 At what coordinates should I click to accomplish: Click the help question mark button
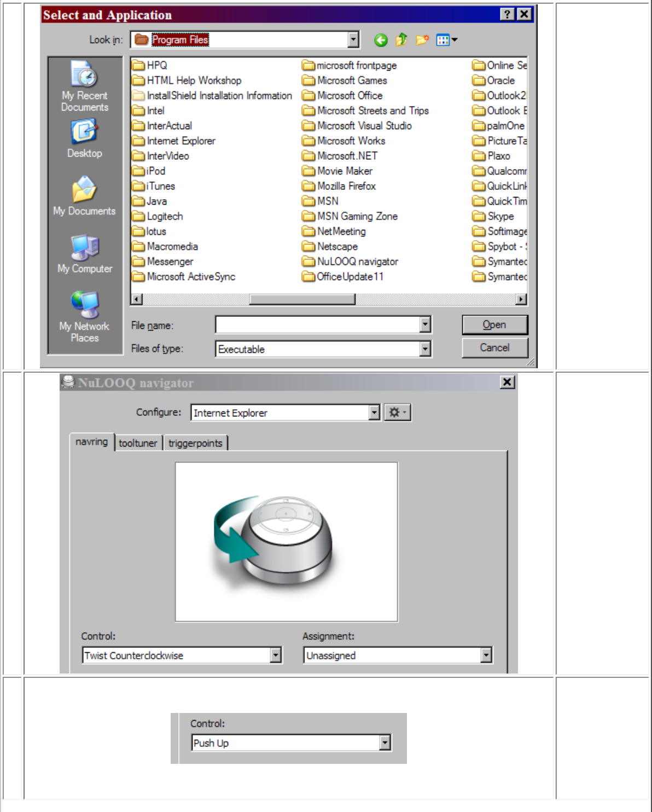tap(508, 14)
